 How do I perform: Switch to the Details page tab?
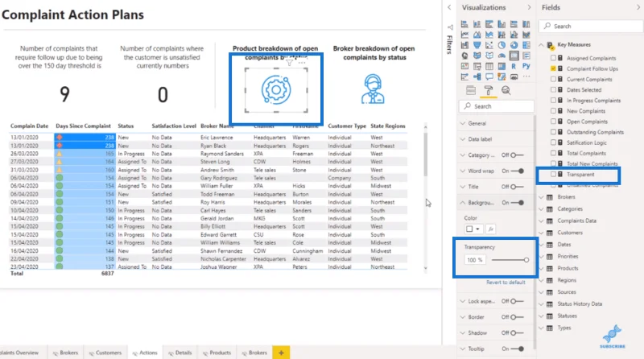click(180, 353)
